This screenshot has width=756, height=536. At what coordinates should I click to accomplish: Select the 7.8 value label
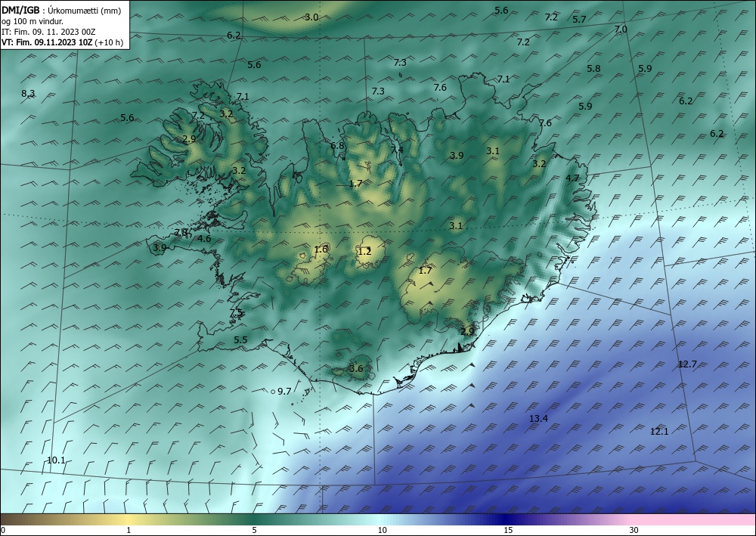click(x=181, y=232)
